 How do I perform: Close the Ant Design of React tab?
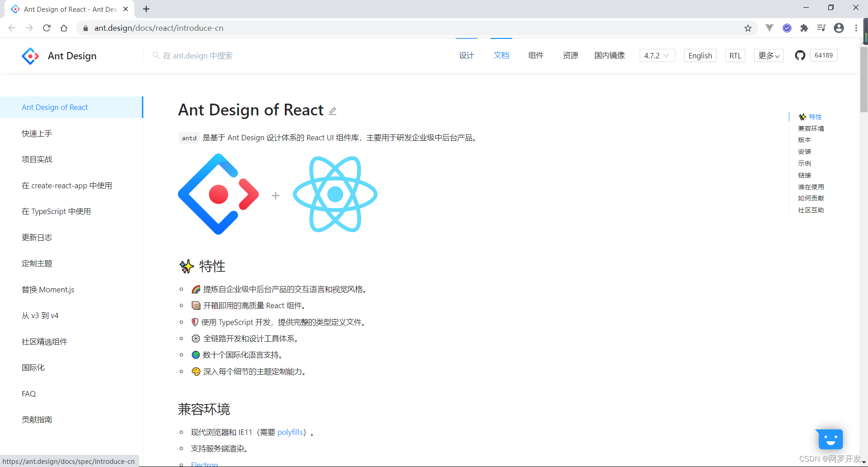pos(126,9)
